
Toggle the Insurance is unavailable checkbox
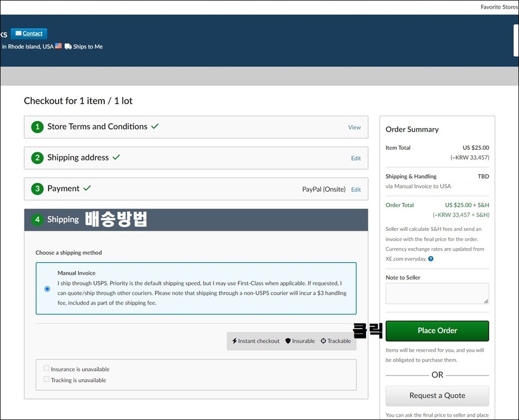pyautogui.click(x=46, y=368)
